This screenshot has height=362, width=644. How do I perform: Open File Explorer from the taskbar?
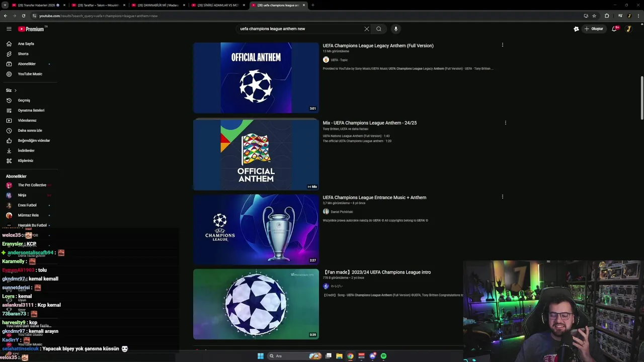pyautogui.click(x=339, y=356)
